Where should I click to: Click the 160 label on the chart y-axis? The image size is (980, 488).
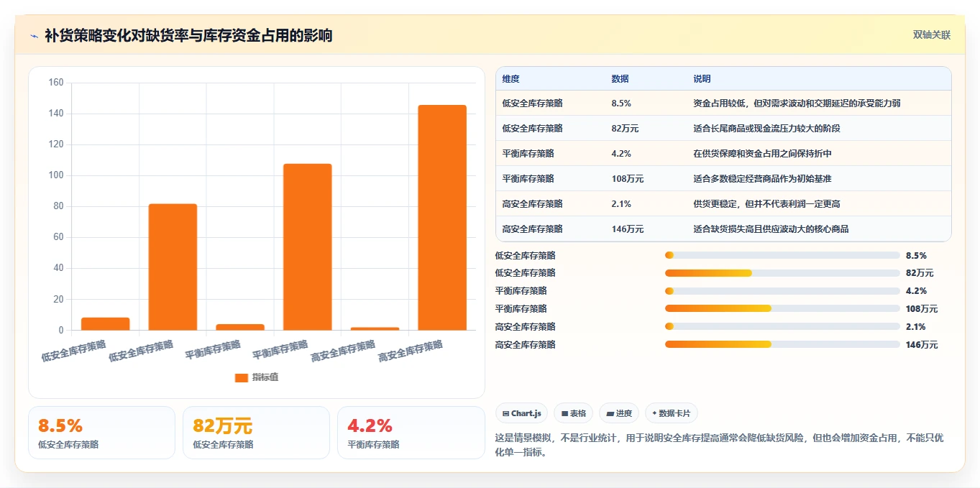[56, 83]
